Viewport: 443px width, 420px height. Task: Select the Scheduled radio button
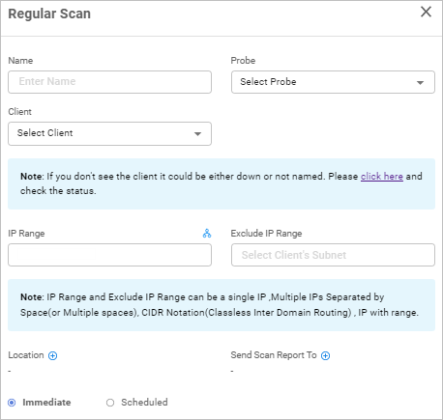click(x=110, y=403)
